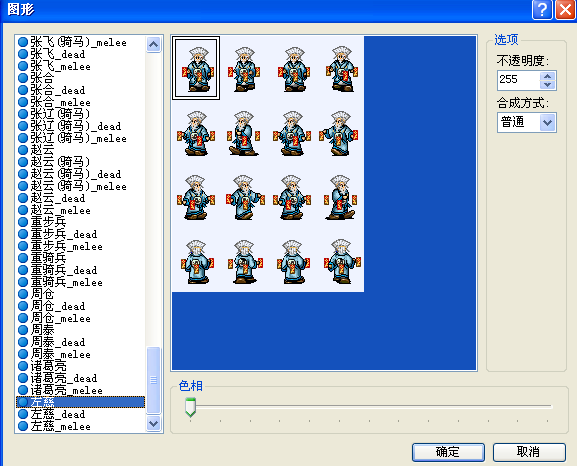The width and height of the screenshot is (577, 466).
Task: Select 左慈_dead in the graphic list
Action: pyautogui.click(x=57, y=414)
